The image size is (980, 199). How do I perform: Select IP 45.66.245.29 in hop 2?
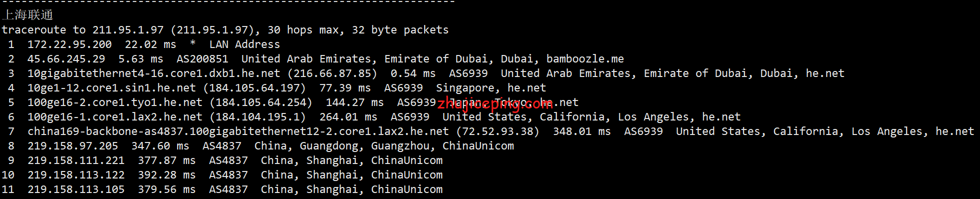coord(66,59)
